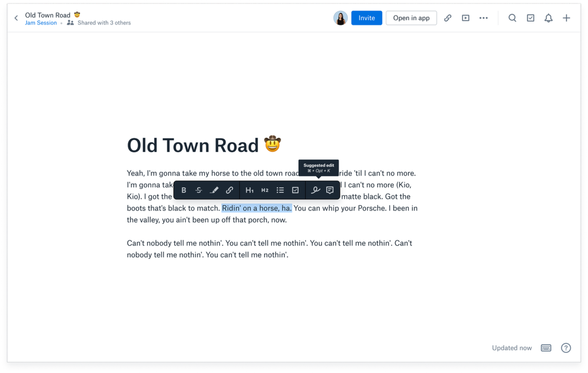Viewport: 588px width, 373px height.
Task: Open notifications bell
Action: click(548, 18)
